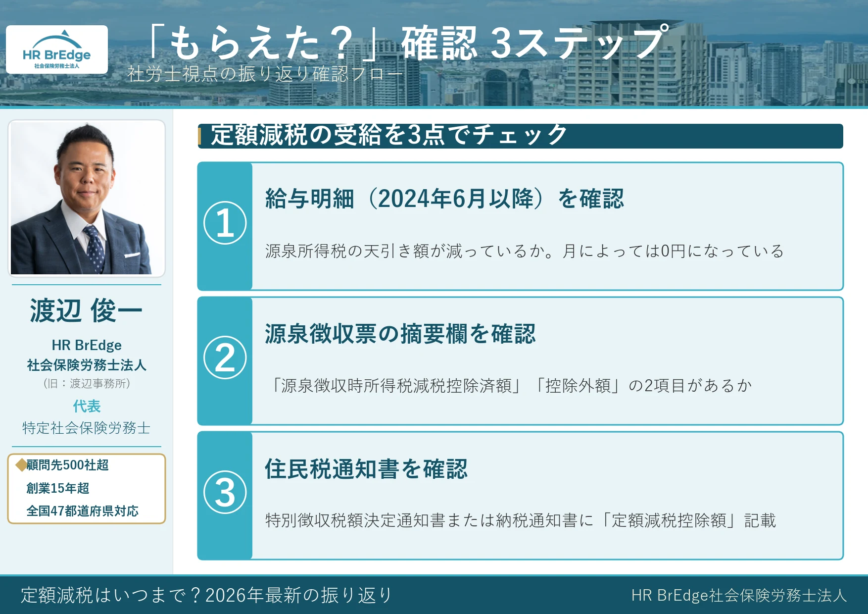Click the line beginning 特別徴収税額決定通知書または納税通知書
868x614 pixels.
[521, 520]
